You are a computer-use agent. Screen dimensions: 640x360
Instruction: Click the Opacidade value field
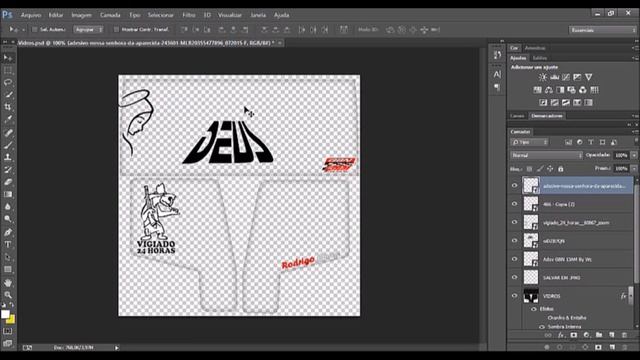(621, 156)
